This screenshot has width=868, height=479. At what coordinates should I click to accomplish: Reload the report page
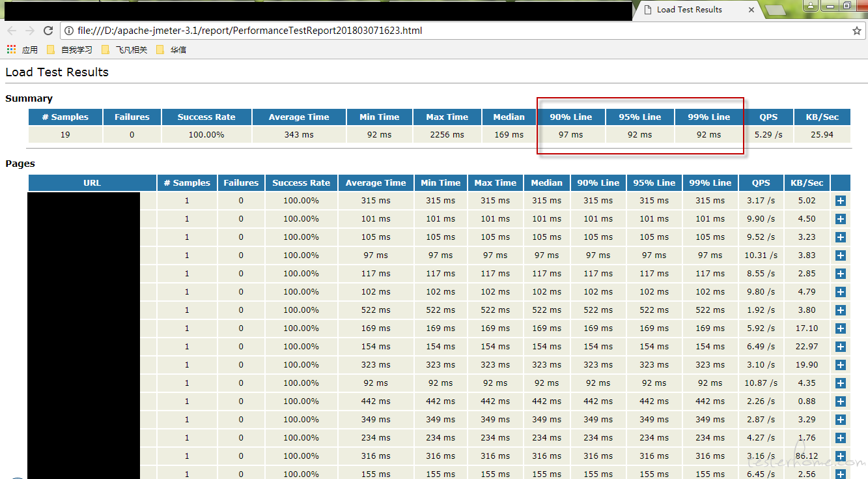tap(48, 31)
